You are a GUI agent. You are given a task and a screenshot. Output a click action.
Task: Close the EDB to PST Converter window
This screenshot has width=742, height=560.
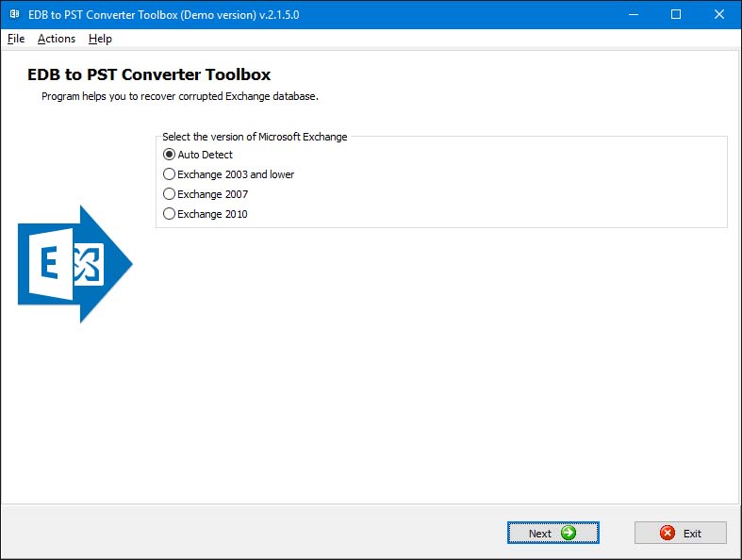[719, 14]
